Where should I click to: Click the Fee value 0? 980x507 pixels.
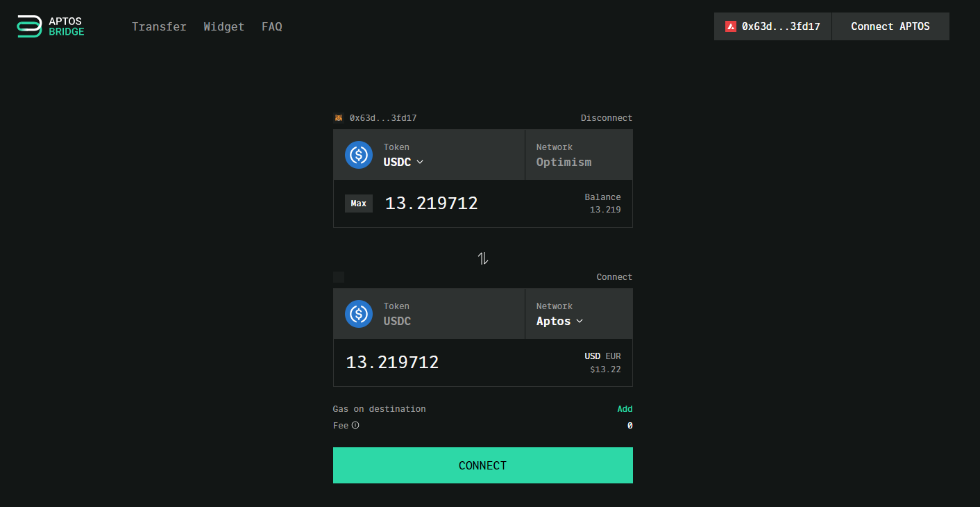pos(630,426)
